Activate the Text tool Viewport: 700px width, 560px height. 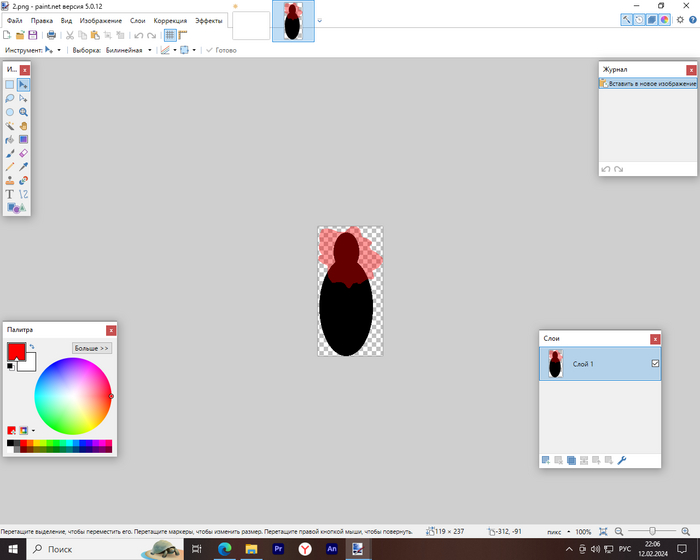pyautogui.click(x=10, y=194)
